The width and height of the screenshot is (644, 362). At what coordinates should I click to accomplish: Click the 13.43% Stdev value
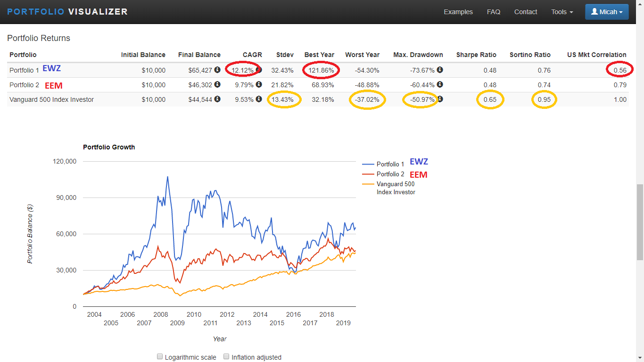point(282,99)
